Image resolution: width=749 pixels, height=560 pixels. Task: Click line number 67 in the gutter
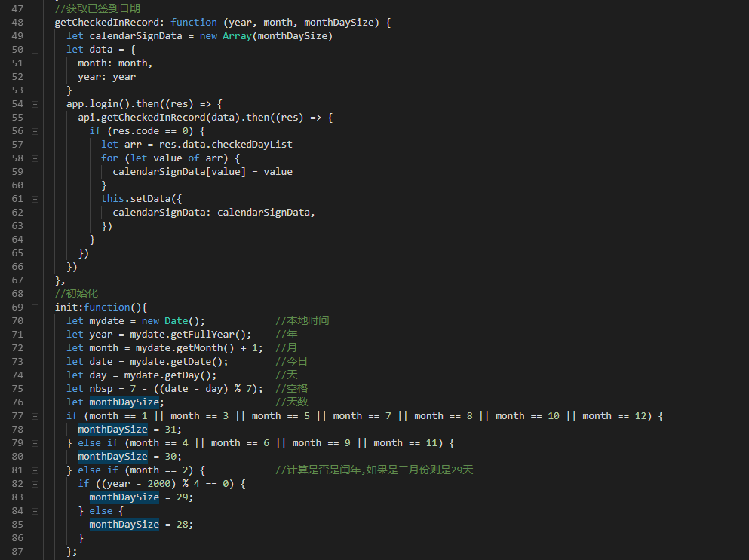(x=17, y=280)
